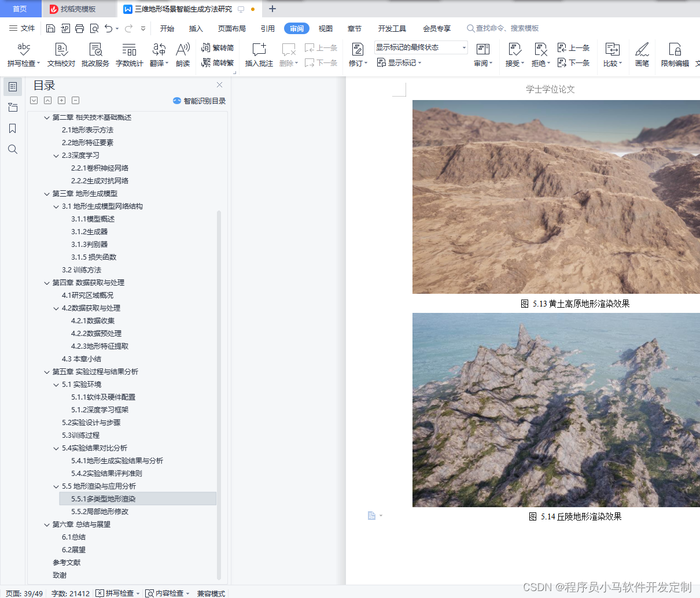700x598 pixels.
Task: Click 接受 accept revision icon
Action: coord(515,50)
